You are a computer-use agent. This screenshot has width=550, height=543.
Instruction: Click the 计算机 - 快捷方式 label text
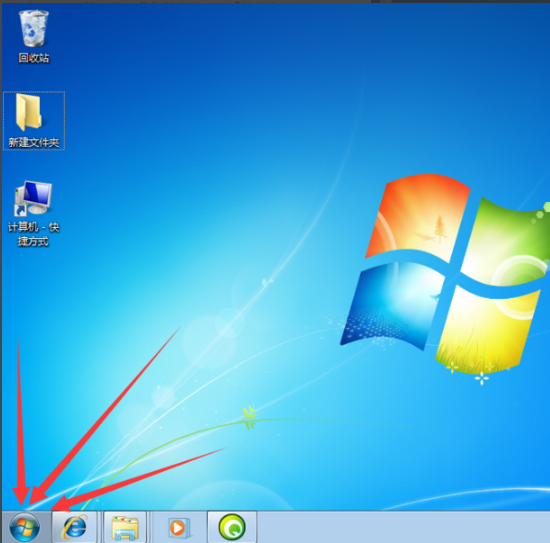pos(34,234)
